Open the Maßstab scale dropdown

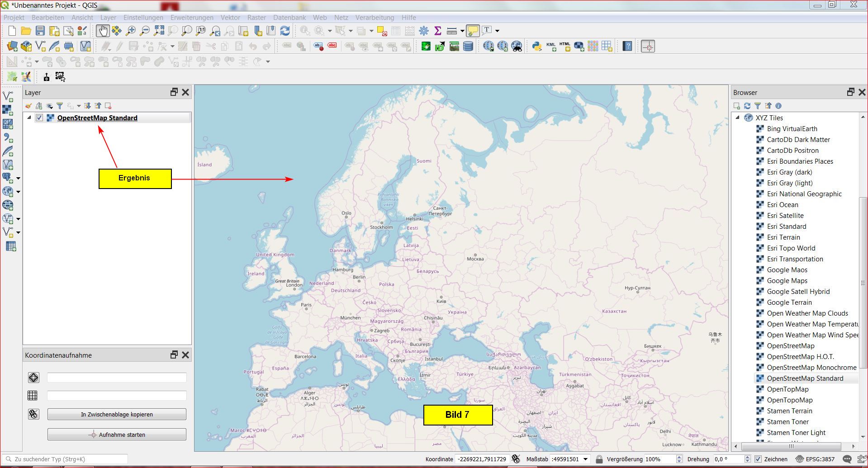pos(585,459)
